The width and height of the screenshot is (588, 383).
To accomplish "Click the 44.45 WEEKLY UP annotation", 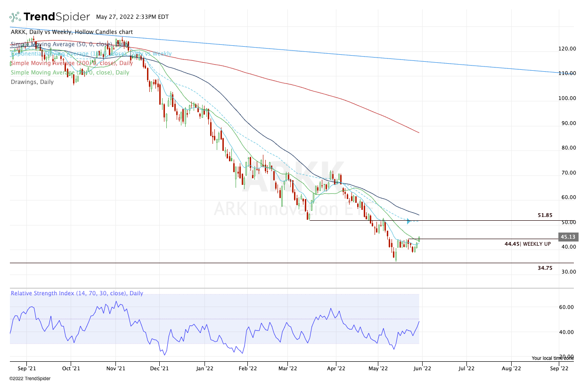I will [527, 244].
